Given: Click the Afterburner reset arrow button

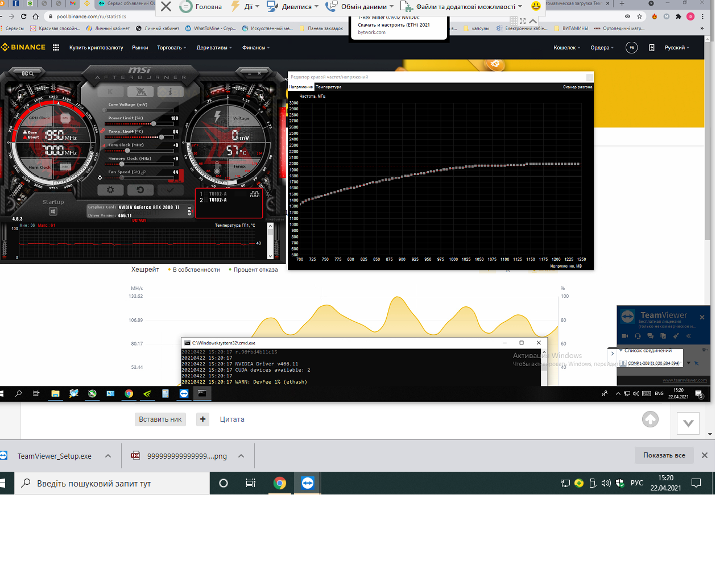Looking at the screenshot, I should [140, 190].
